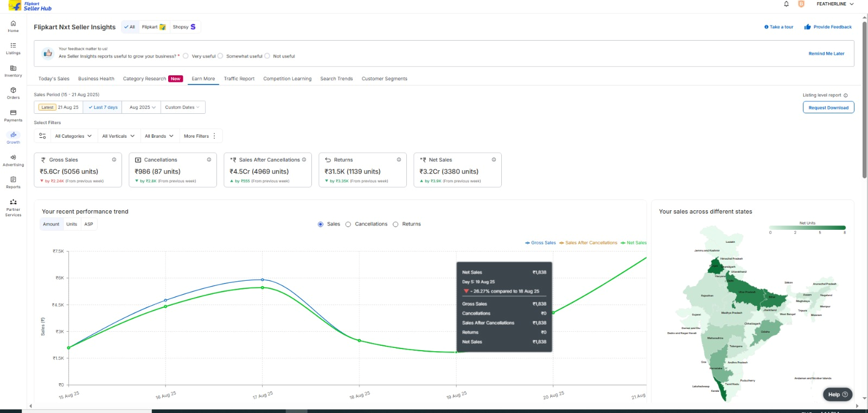Expand the FEATHERLINE account dropdown
868x413 pixels.
tap(835, 4)
